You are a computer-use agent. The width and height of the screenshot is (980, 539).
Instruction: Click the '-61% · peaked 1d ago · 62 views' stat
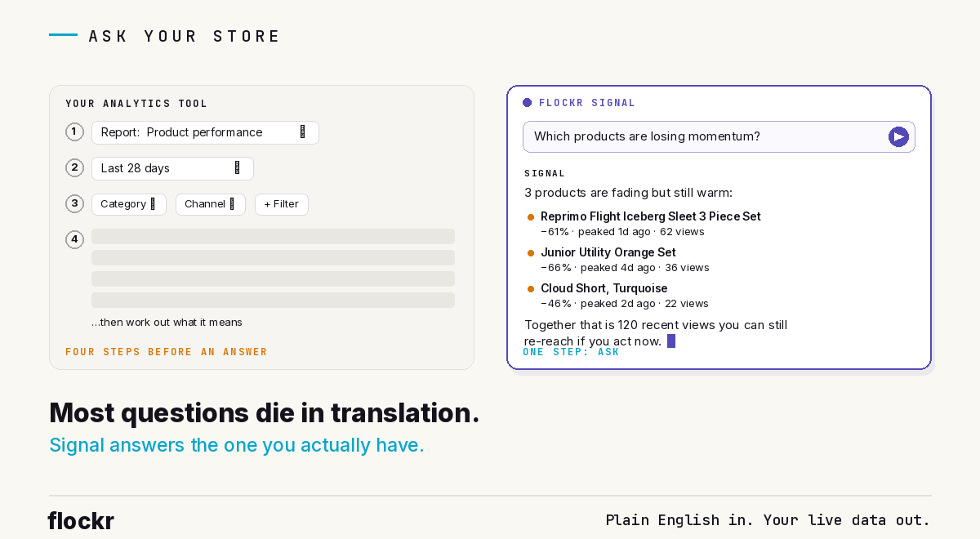click(622, 232)
